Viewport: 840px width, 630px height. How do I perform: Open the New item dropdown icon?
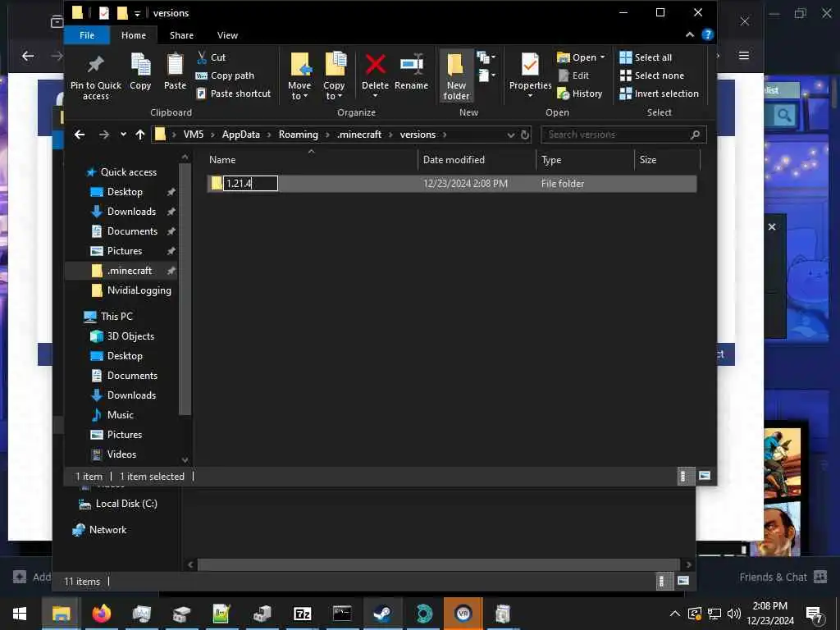pyautogui.click(x=486, y=57)
